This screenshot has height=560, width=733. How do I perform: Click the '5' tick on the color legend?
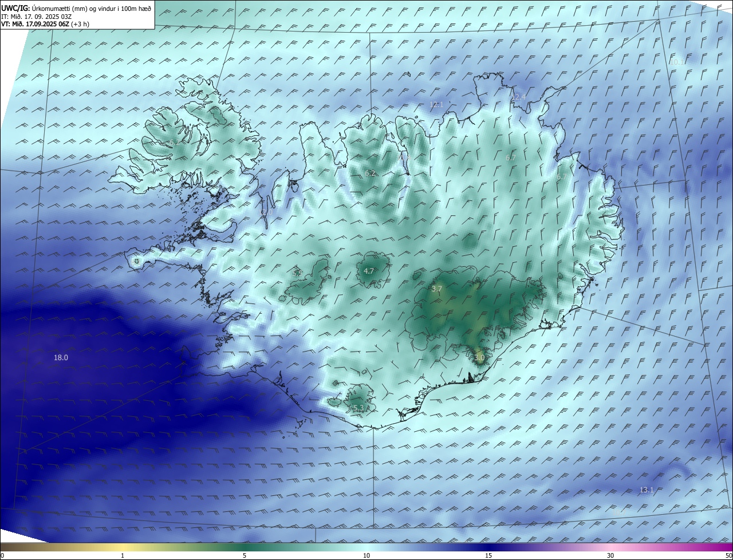[x=245, y=555]
